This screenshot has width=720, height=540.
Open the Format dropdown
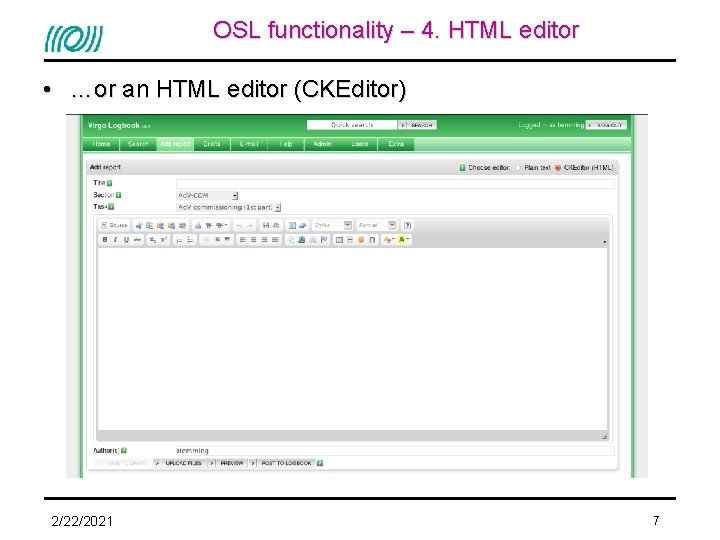click(377, 225)
